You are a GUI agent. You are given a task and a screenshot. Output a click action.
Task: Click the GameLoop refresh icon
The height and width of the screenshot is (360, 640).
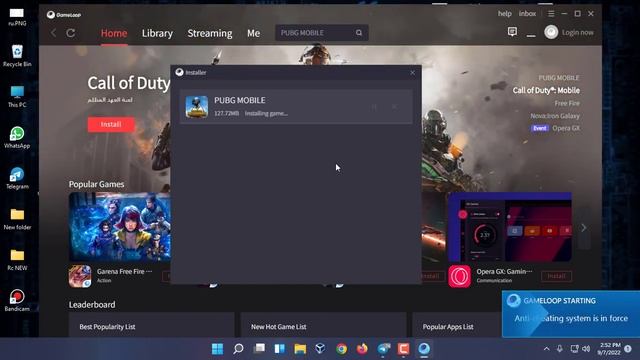71,33
